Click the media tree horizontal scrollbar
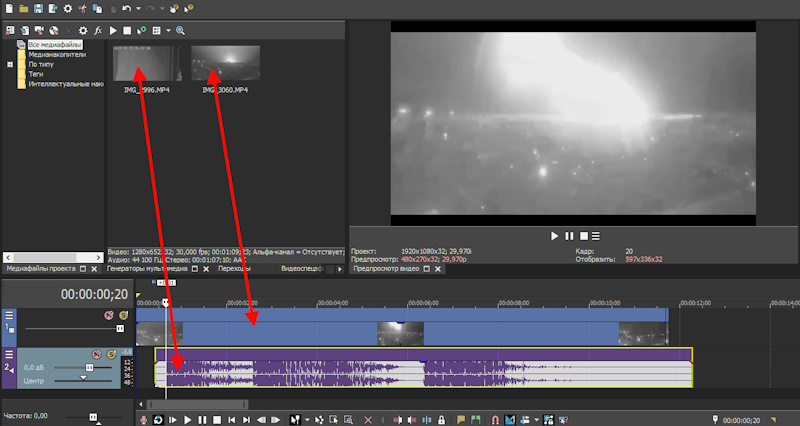 (x=53, y=257)
